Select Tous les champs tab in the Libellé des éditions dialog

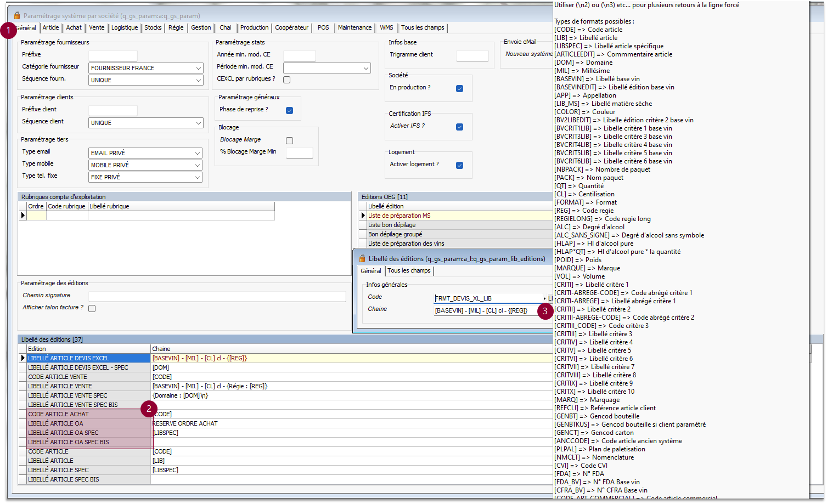click(409, 270)
